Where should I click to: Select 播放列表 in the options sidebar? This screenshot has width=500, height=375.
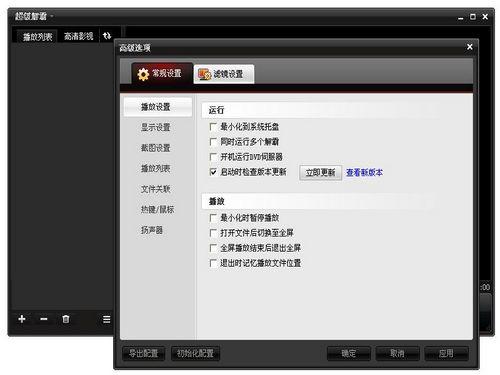click(x=156, y=169)
